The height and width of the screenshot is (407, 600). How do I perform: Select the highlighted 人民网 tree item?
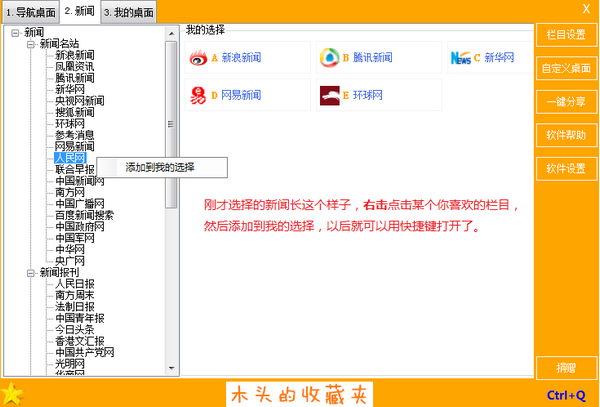pos(70,158)
